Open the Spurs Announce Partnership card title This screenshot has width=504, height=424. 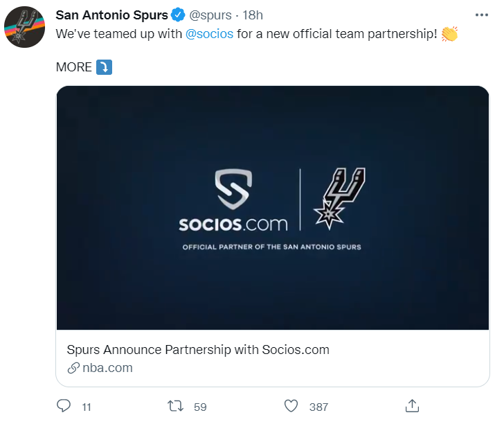(x=198, y=350)
